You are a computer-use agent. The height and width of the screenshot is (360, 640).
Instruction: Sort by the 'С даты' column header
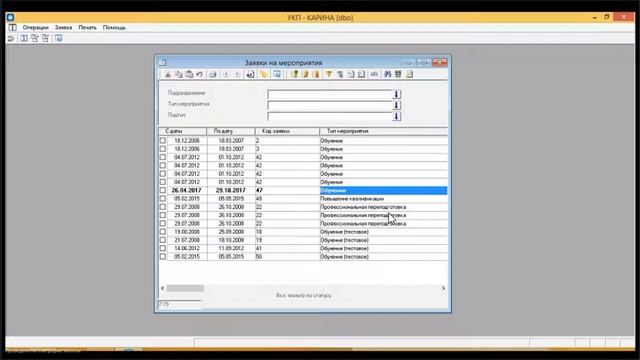(182, 131)
